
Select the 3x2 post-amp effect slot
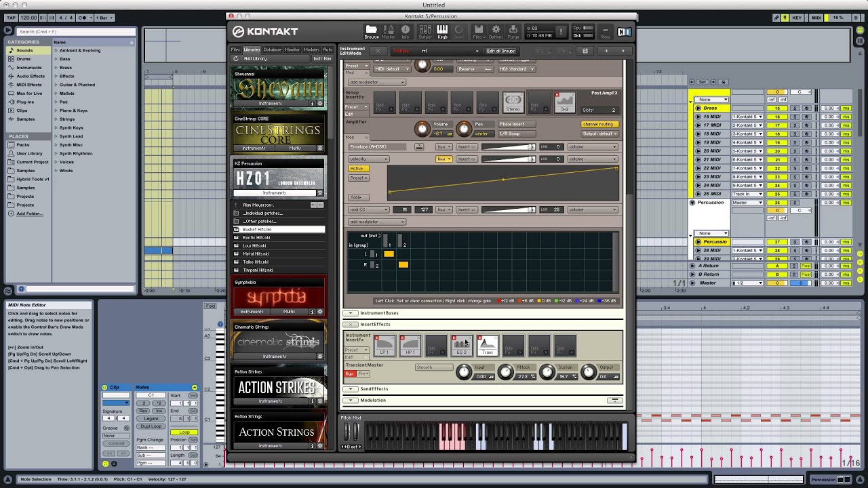pyautogui.click(x=565, y=102)
